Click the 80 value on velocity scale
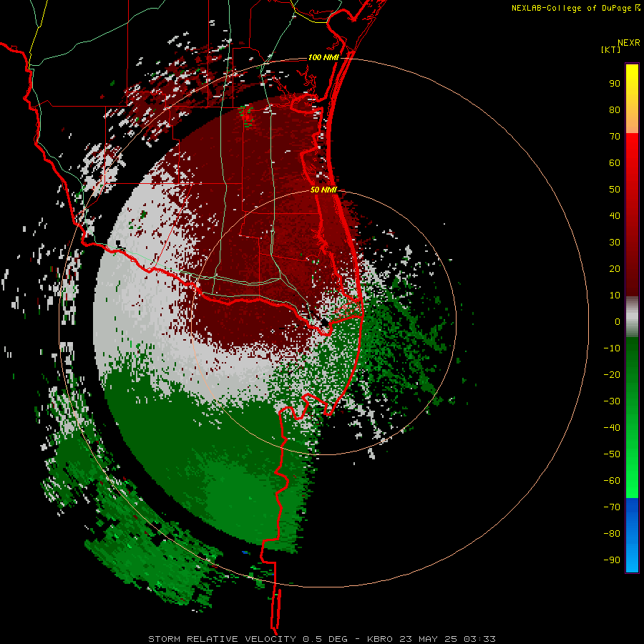This screenshot has height=644, width=644. click(x=615, y=110)
